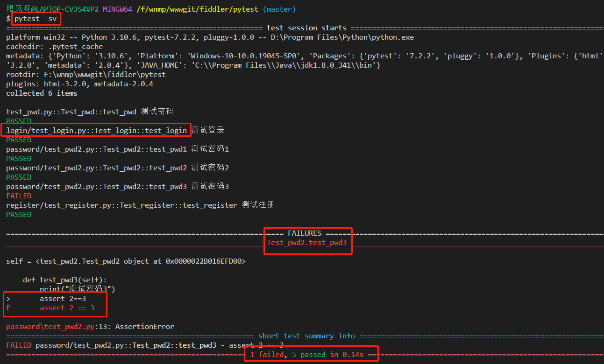Click PASSED under the test_register line

(x=19, y=215)
